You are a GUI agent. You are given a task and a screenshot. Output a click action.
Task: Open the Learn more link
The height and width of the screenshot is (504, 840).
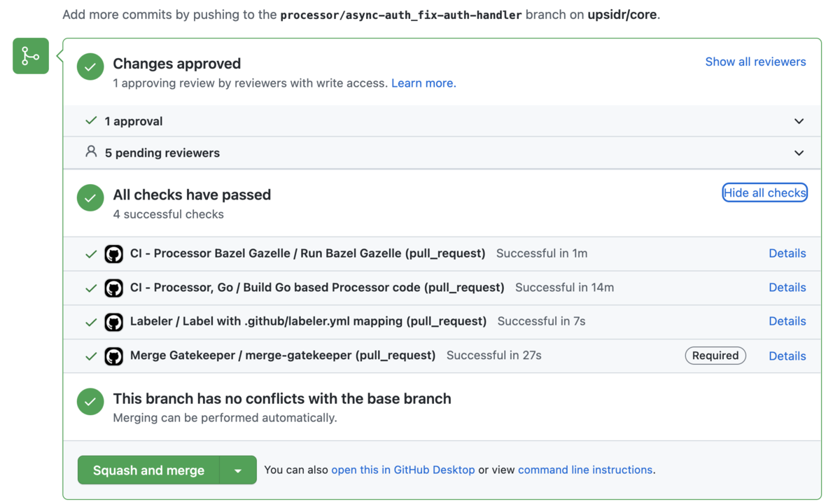[423, 83]
